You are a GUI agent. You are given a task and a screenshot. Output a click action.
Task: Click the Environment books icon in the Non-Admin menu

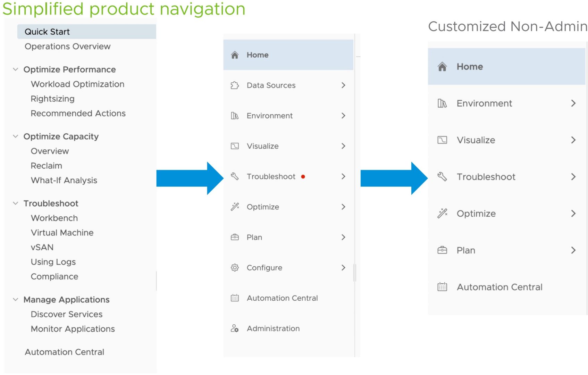click(442, 103)
